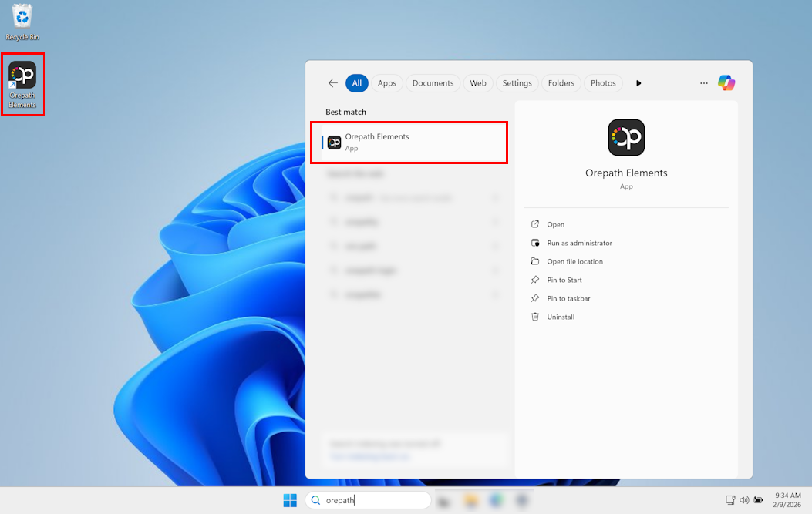Select the Web filter tab
Viewport: 812px width, 514px height.
478,83
